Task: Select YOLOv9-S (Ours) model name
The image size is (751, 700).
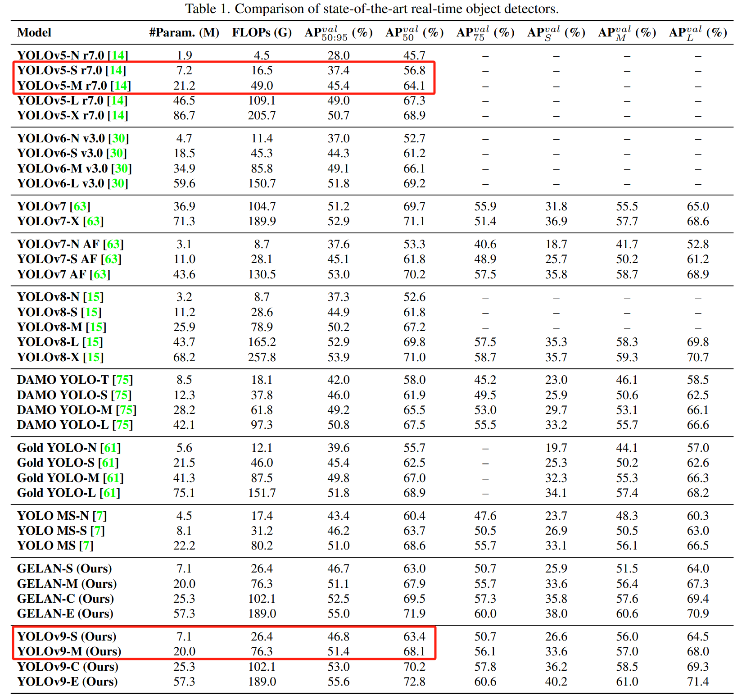Action: pyautogui.click(x=67, y=636)
